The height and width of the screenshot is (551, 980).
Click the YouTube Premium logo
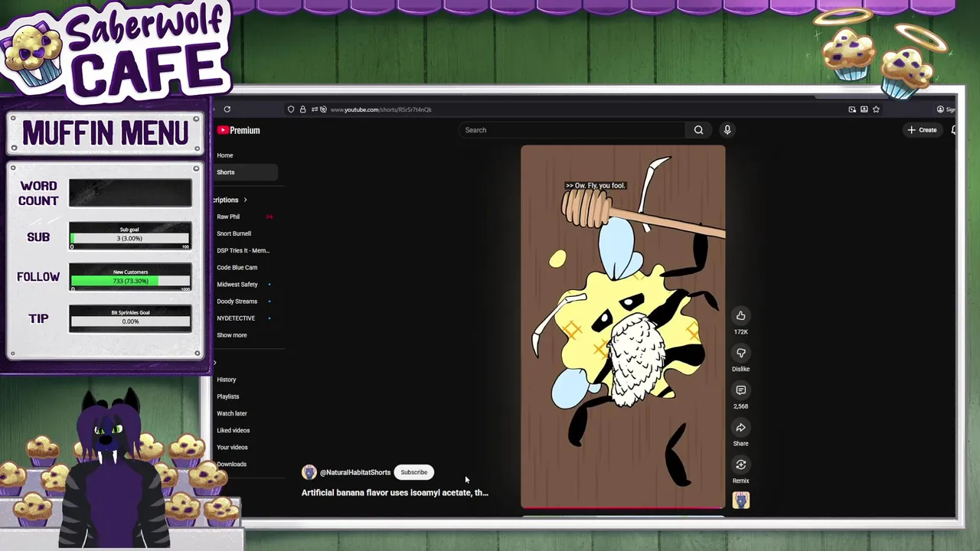point(239,130)
